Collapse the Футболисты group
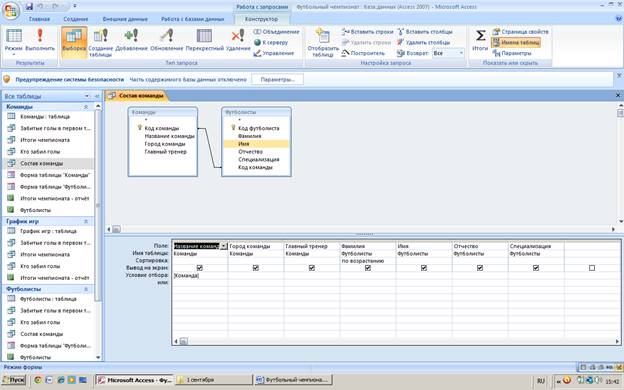 86,289
